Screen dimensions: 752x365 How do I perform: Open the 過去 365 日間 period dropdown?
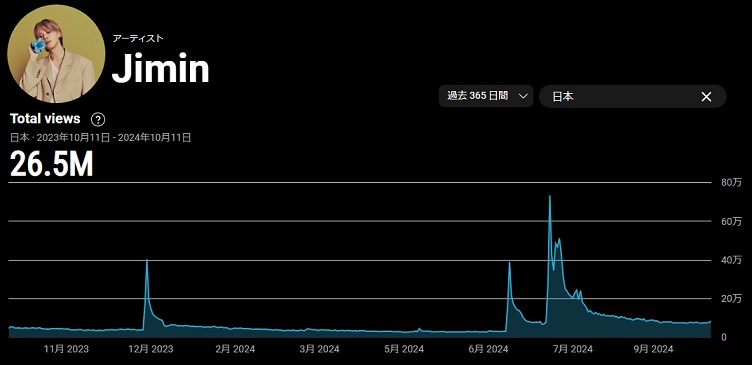coord(486,96)
